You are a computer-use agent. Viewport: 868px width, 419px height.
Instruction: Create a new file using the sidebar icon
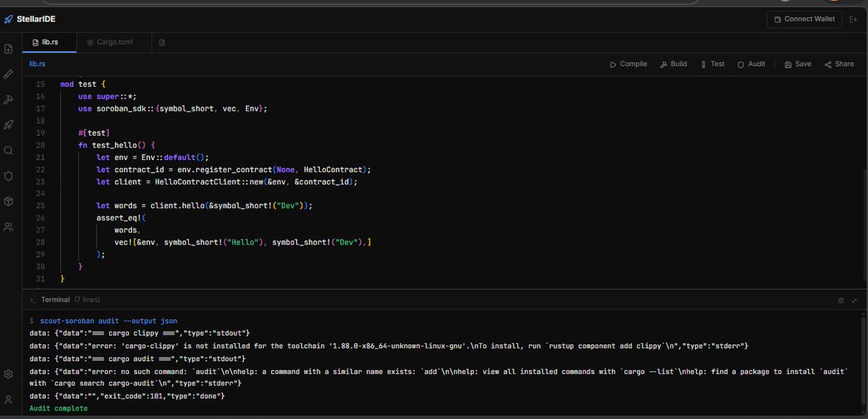(9, 48)
